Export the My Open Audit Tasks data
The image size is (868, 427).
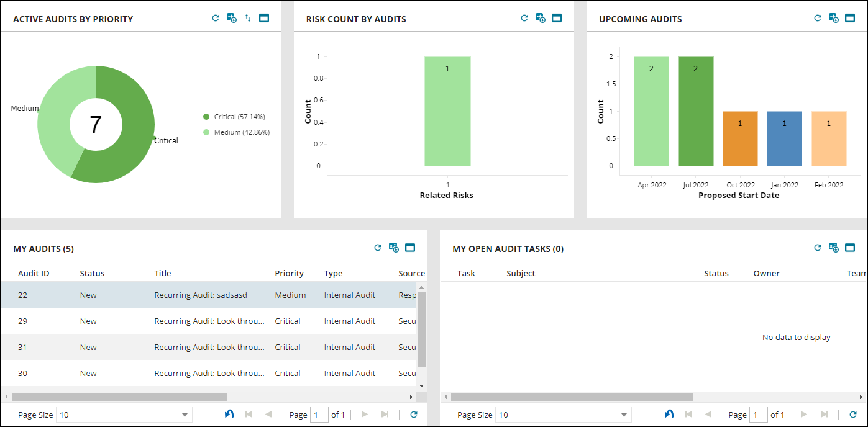tap(833, 247)
